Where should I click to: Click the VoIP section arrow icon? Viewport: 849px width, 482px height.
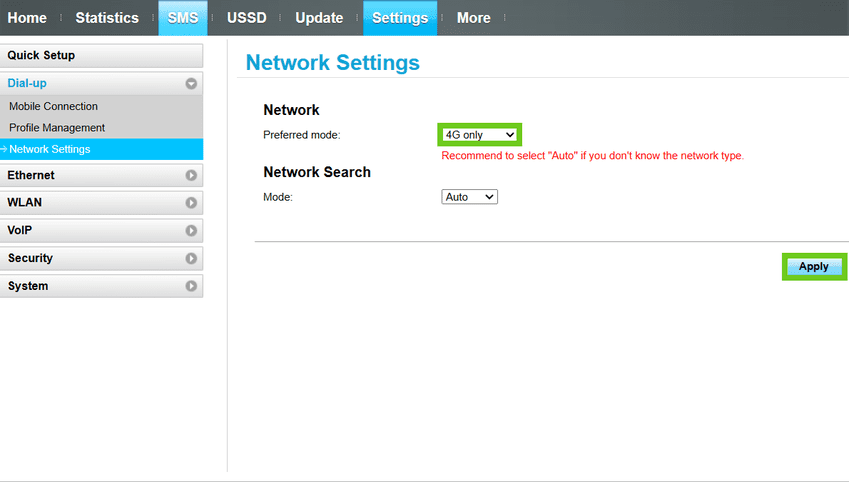(x=191, y=231)
